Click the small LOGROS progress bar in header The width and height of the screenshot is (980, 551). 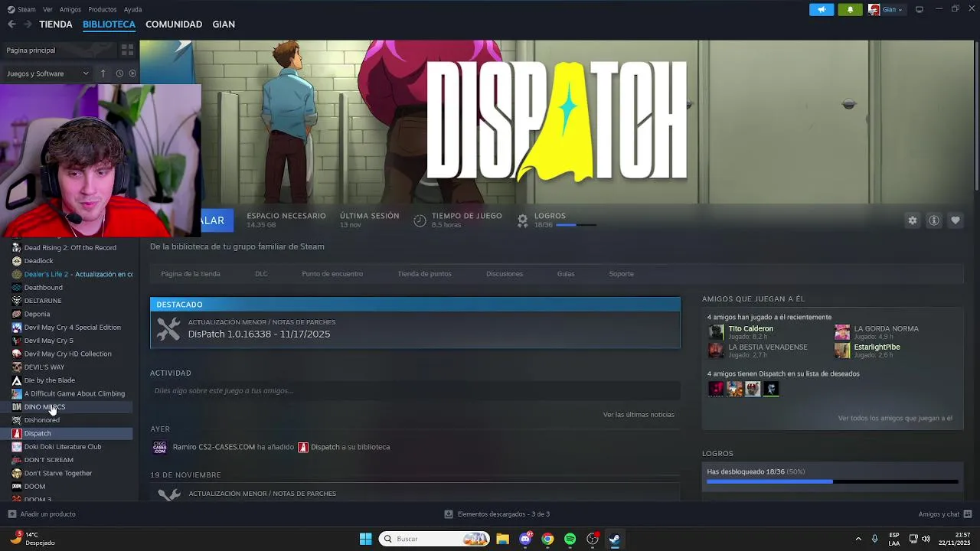[x=576, y=225]
